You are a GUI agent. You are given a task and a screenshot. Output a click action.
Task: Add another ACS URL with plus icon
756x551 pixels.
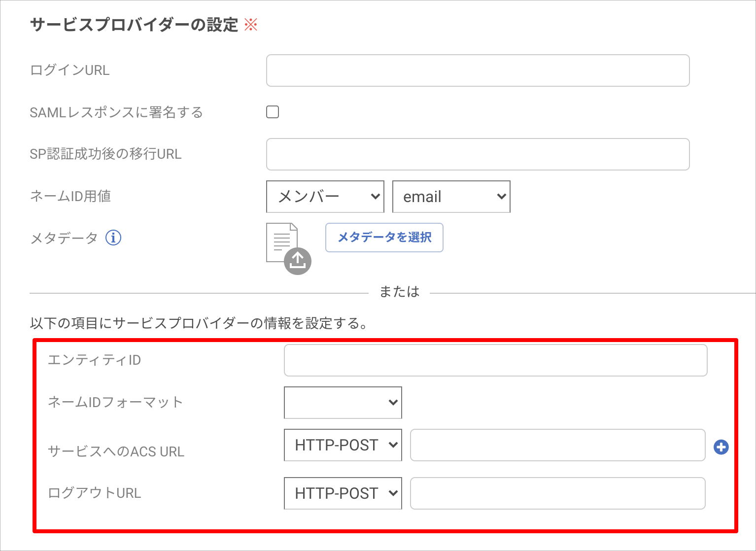coord(721,447)
